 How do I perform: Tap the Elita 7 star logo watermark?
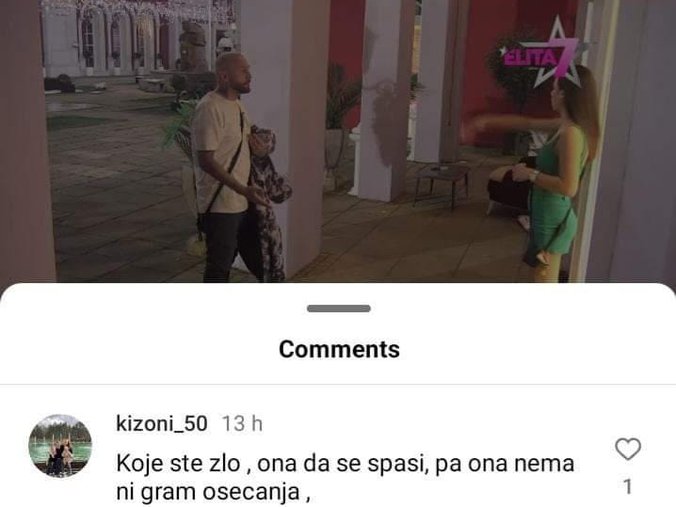point(541,53)
